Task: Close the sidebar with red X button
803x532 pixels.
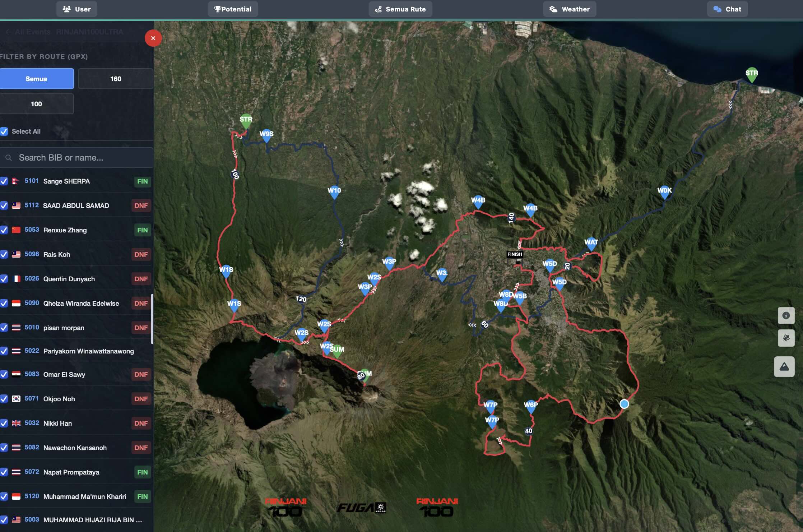Action: [x=153, y=38]
